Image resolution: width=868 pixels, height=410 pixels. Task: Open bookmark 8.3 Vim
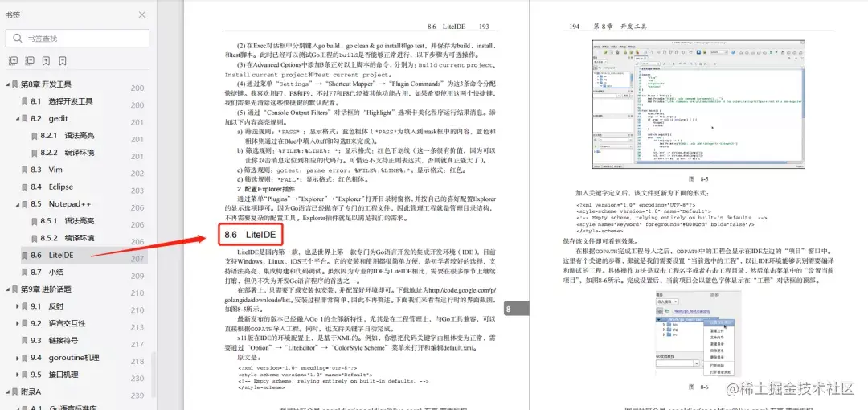(46, 170)
